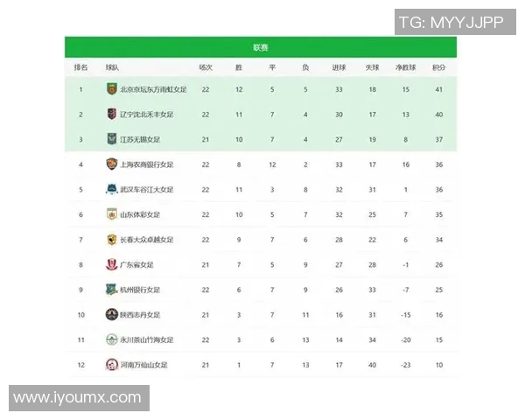The height and width of the screenshot is (420, 525).
Task: Sort table by 积分 column header
Action: (438, 66)
